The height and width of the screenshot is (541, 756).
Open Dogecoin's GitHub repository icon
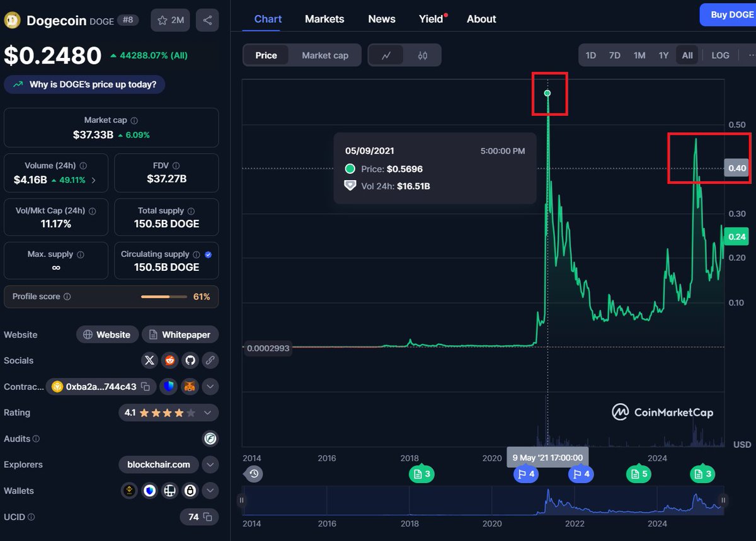pyautogui.click(x=190, y=360)
